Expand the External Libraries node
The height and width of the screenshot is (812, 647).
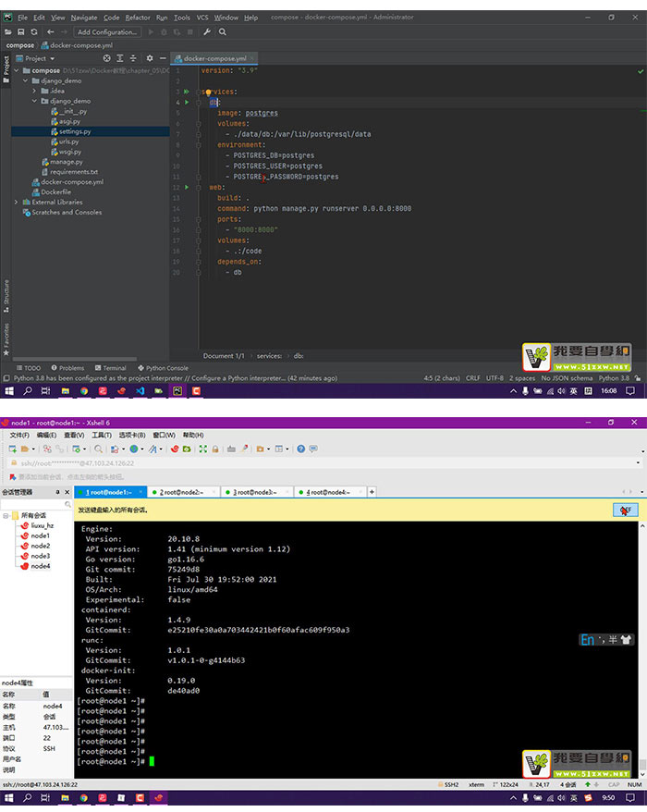[17, 202]
